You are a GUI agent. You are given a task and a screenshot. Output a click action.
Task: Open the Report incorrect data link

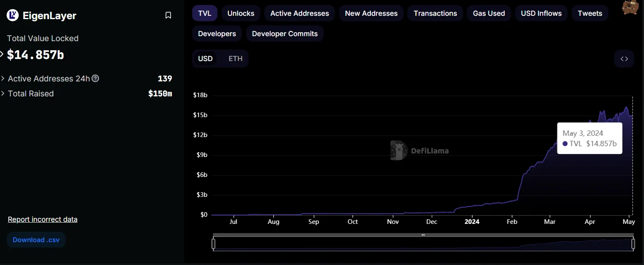coord(43,219)
